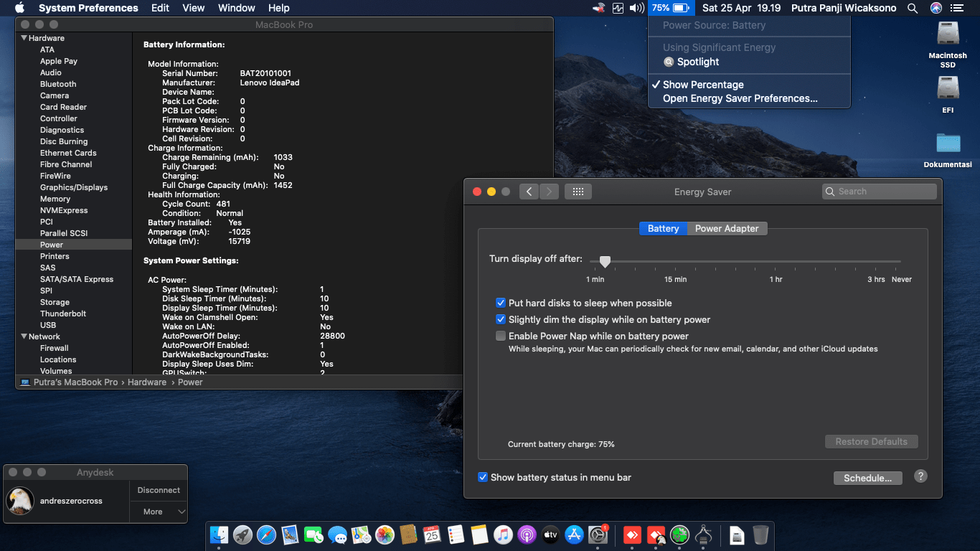Image resolution: width=980 pixels, height=551 pixels.
Task: Click the volume icon in menu bar
Action: point(636,8)
